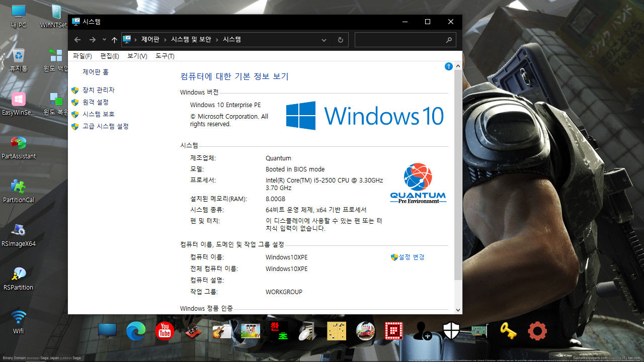This screenshot has width=644, height=362.
Task: Open 원격 설정 link
Action: click(96, 102)
